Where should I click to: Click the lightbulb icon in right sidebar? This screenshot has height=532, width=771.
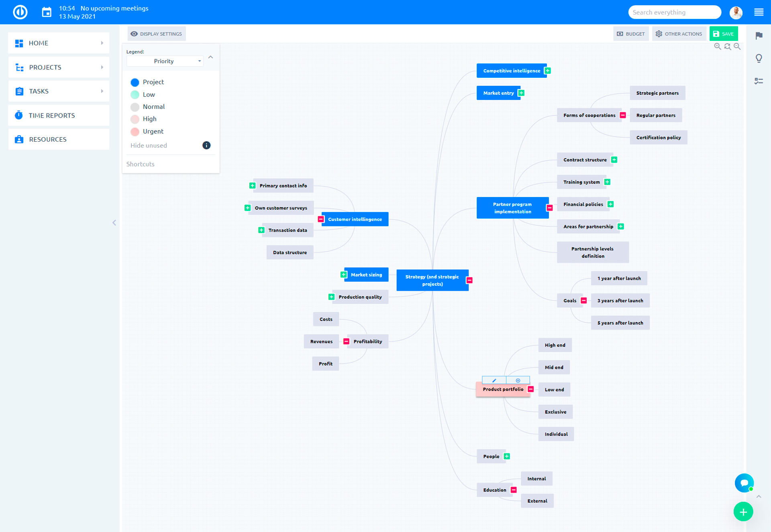click(759, 59)
